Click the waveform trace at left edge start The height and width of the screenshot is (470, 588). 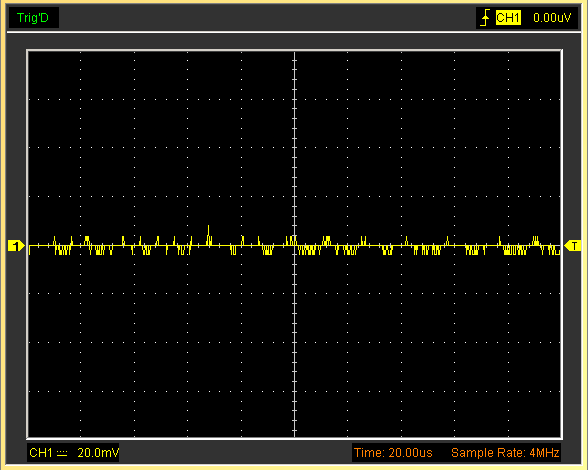[30, 247]
